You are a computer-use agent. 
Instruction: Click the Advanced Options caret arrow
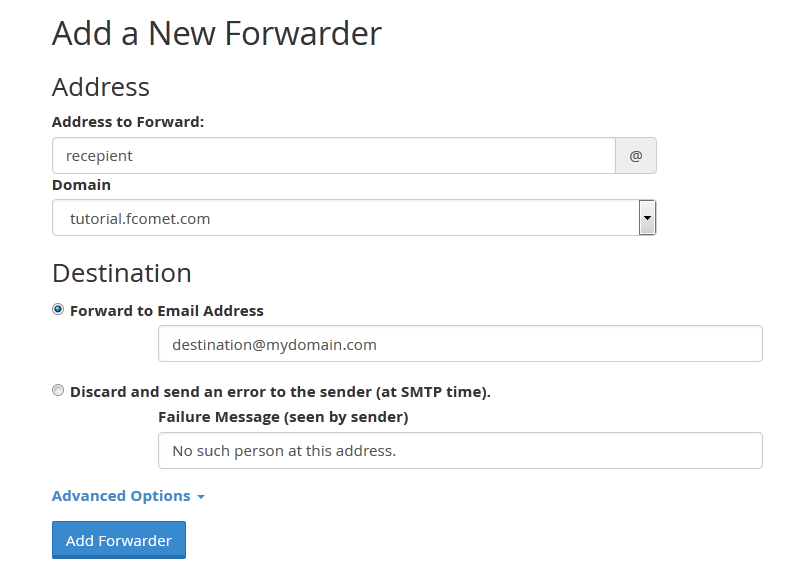(x=201, y=497)
